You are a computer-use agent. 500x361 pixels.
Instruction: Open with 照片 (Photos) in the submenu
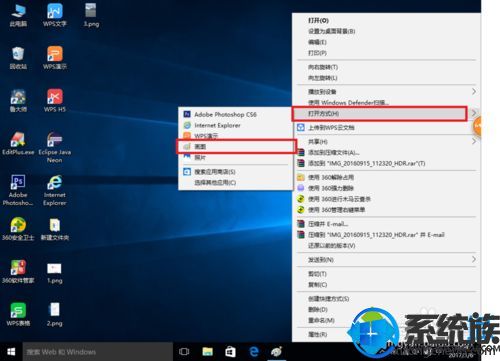coord(236,157)
